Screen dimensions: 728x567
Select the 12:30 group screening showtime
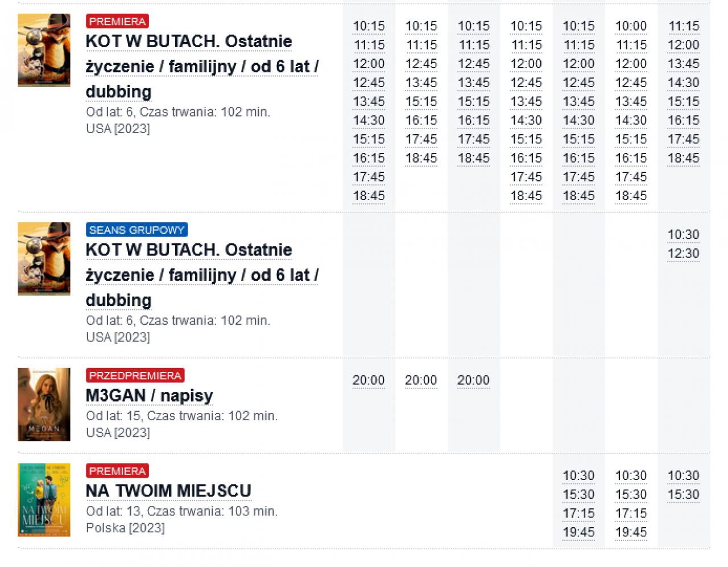[683, 254]
